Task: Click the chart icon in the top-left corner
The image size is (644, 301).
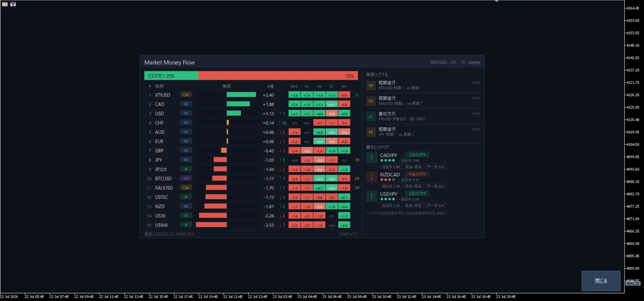Action: pos(13,4)
